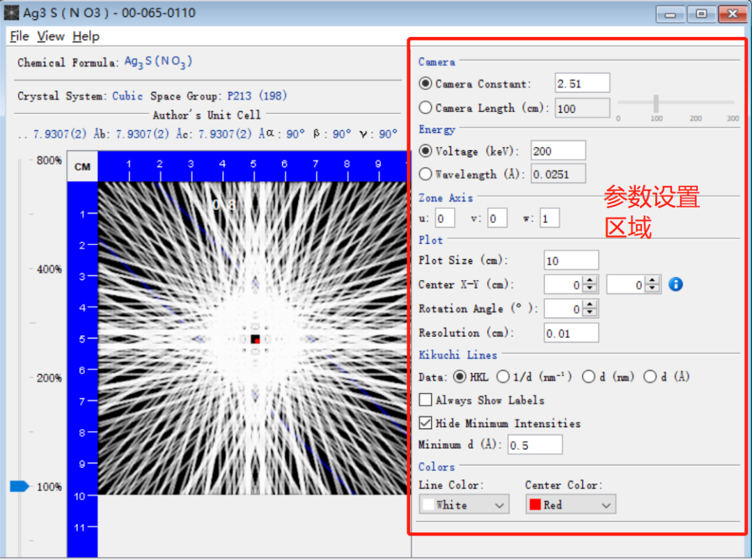The image size is (752, 560).
Task: Click the camera length slider thumb
Action: coord(656,103)
